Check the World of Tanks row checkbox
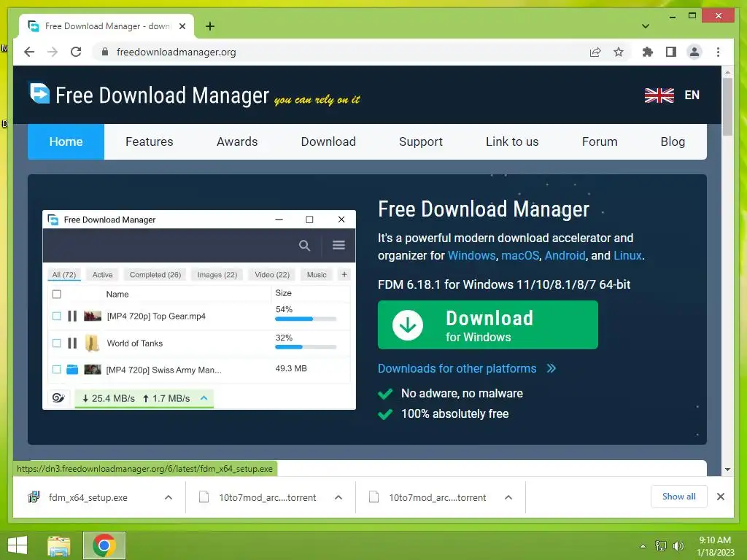Screen dimensions: 747x560 57,343
